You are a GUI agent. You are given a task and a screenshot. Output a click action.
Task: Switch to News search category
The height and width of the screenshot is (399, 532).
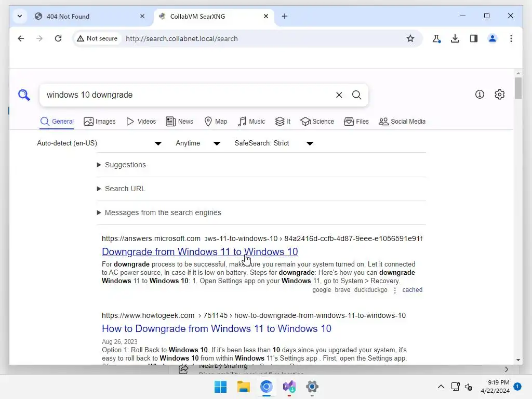coord(179,122)
